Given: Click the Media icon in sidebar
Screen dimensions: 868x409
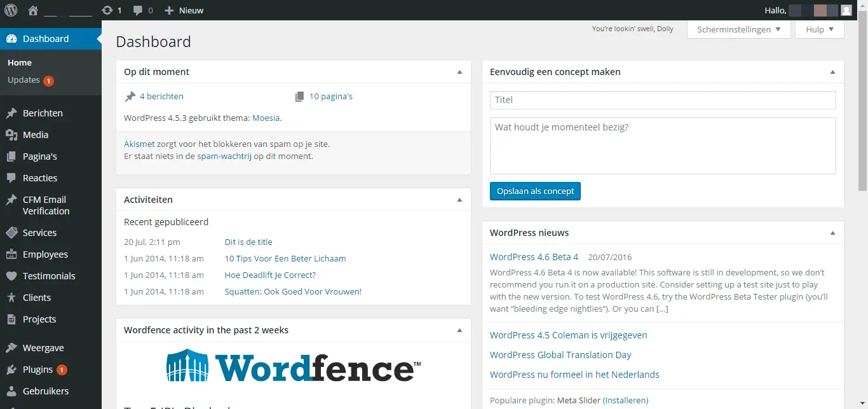Looking at the screenshot, I should [x=11, y=135].
